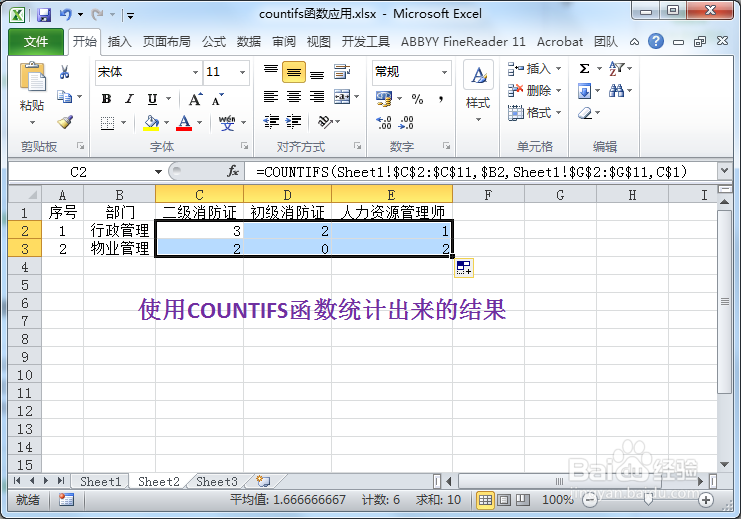
Task: Switch to 数据 ribbon tab
Action: coord(249,42)
